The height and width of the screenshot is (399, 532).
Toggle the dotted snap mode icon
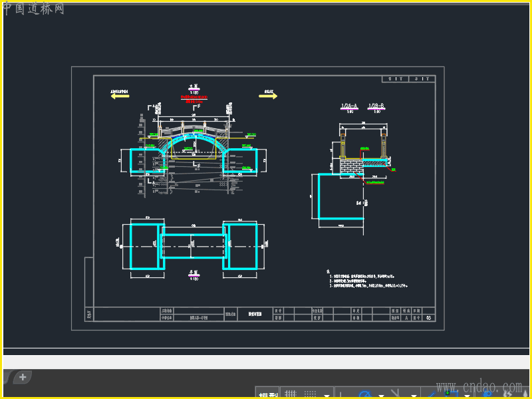(x=310, y=393)
